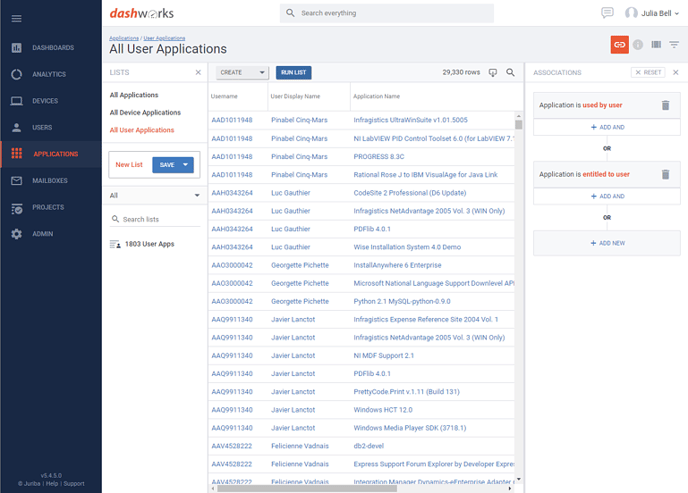Click Luc Gauthier in CodeSite row

click(x=290, y=193)
